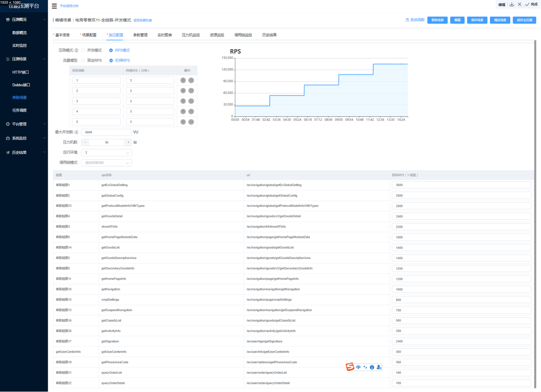Click the 保存去压测 button
The image size is (541, 392).
tap(525, 20)
